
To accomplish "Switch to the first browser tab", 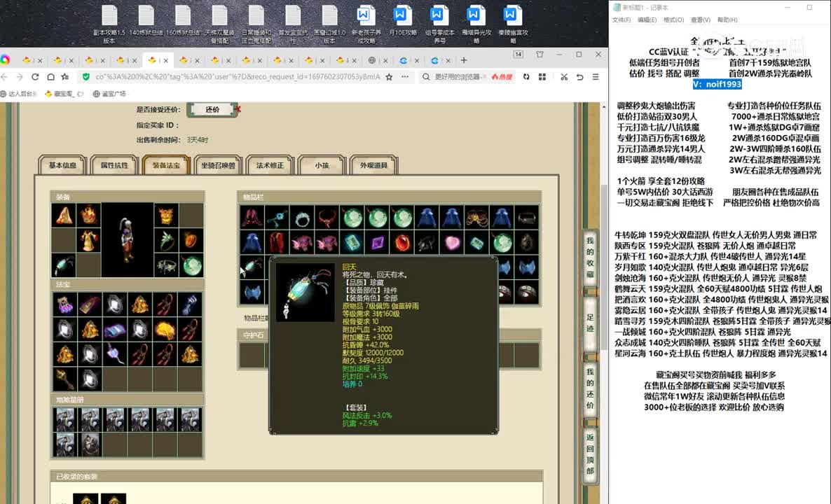I will (x=32, y=60).
